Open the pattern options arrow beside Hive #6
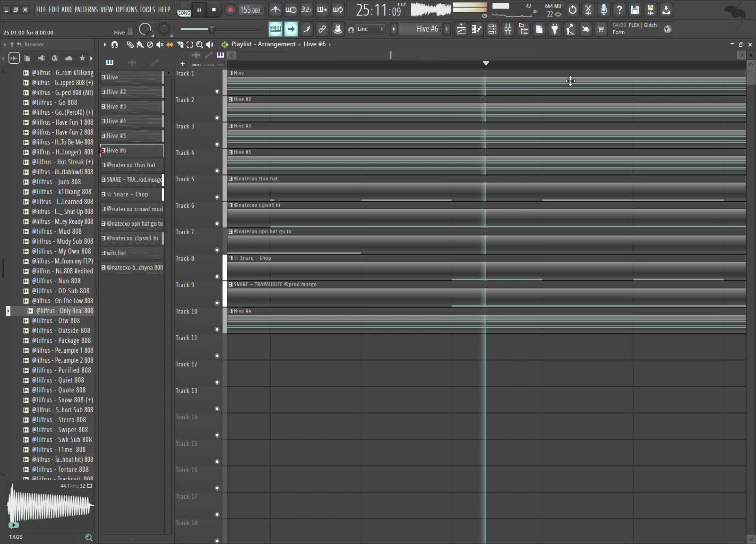The height and width of the screenshot is (544, 756). point(394,29)
